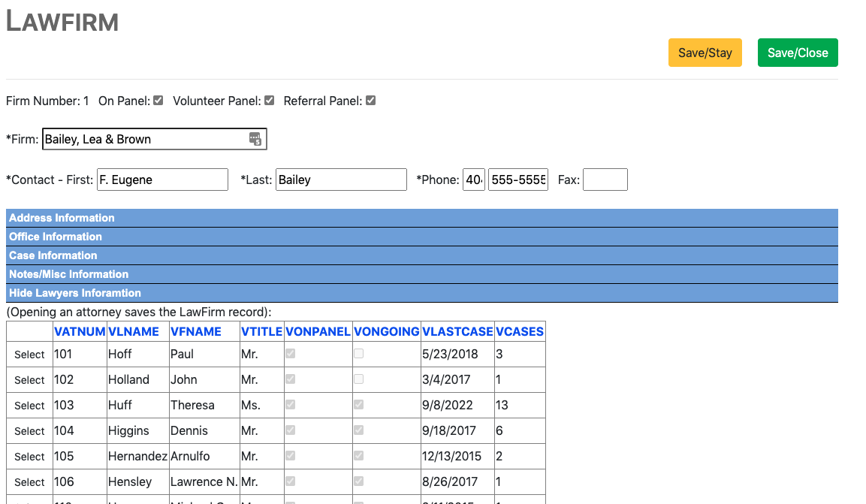Toggle the Referral Panel checkbox
Image resolution: width=866 pixels, height=504 pixels.
click(x=370, y=101)
